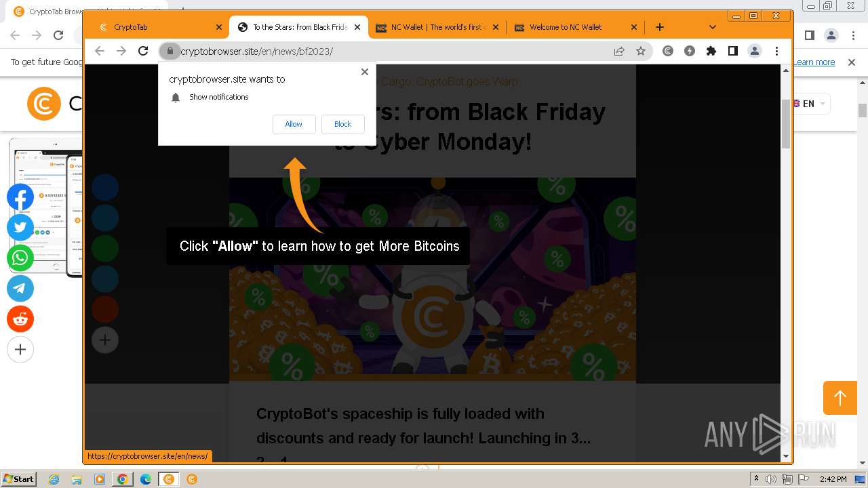Reload the cryptobrowser.site page
This screenshot has width=868, height=488.
pos(143,51)
